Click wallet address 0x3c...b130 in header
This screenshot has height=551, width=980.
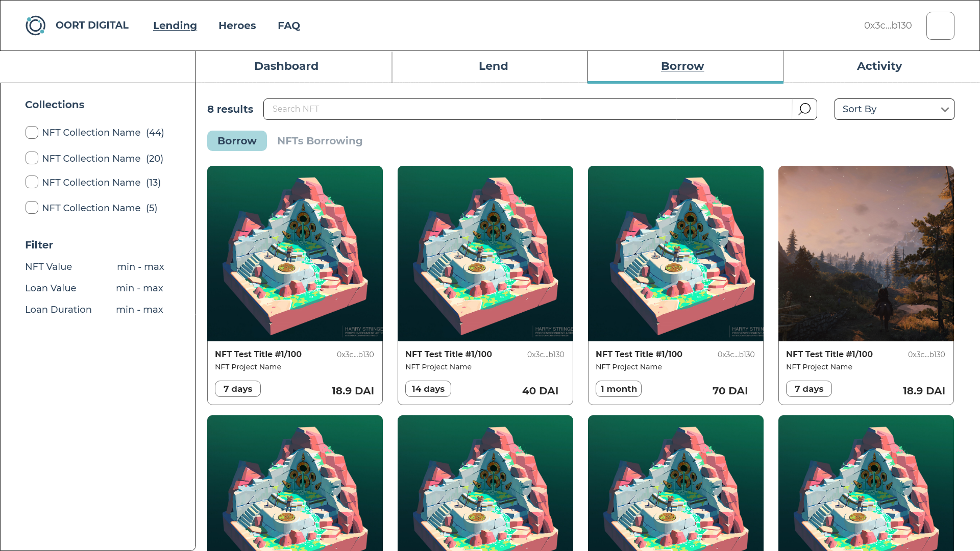pos(888,26)
